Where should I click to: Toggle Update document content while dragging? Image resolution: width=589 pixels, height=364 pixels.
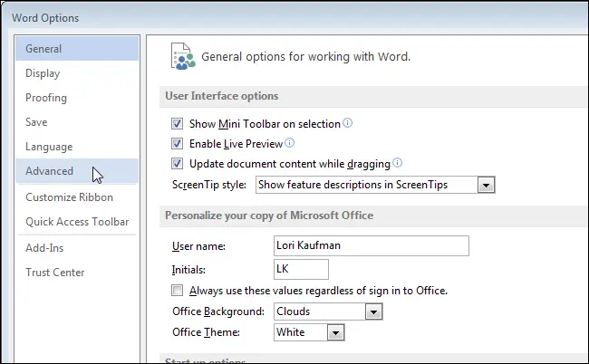point(177,163)
